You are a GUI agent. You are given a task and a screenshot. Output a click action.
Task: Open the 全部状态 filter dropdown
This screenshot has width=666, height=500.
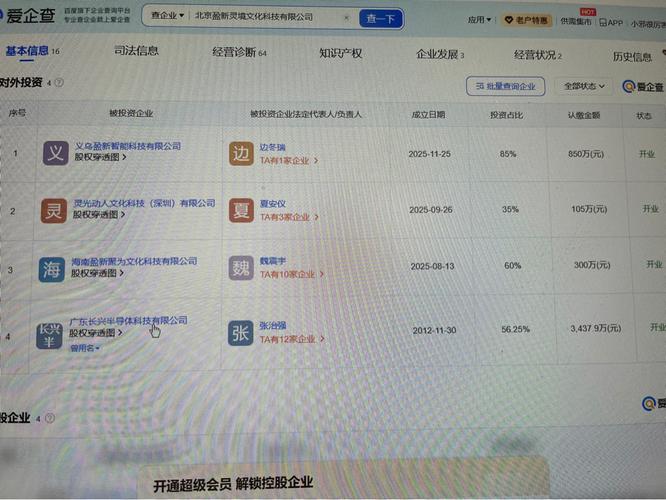[x=584, y=86]
